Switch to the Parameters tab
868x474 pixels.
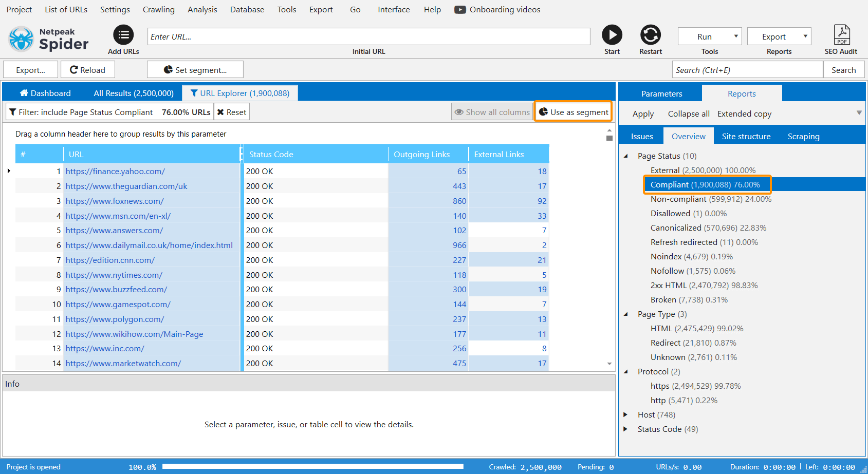661,93
